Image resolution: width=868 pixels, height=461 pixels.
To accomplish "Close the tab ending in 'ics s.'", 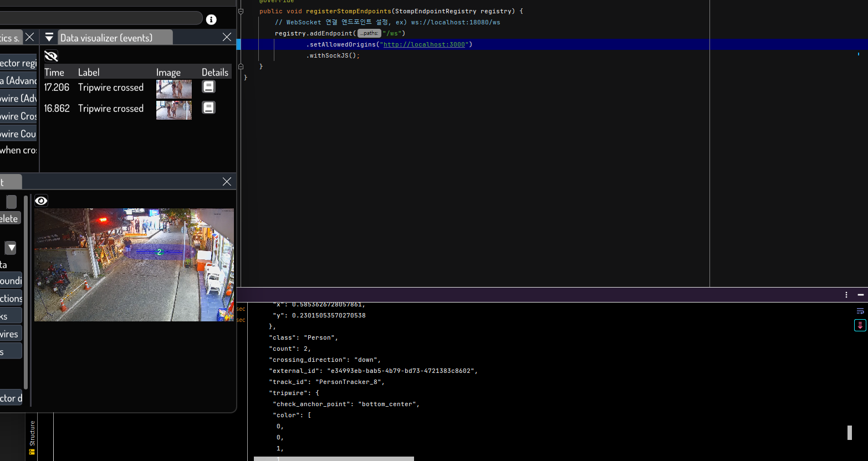I will coord(30,37).
